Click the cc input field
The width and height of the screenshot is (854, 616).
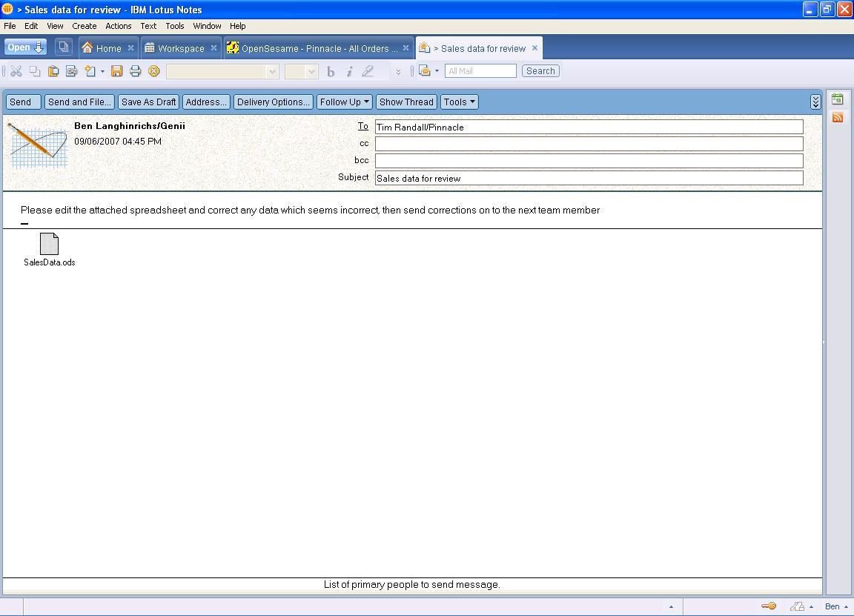pos(589,144)
